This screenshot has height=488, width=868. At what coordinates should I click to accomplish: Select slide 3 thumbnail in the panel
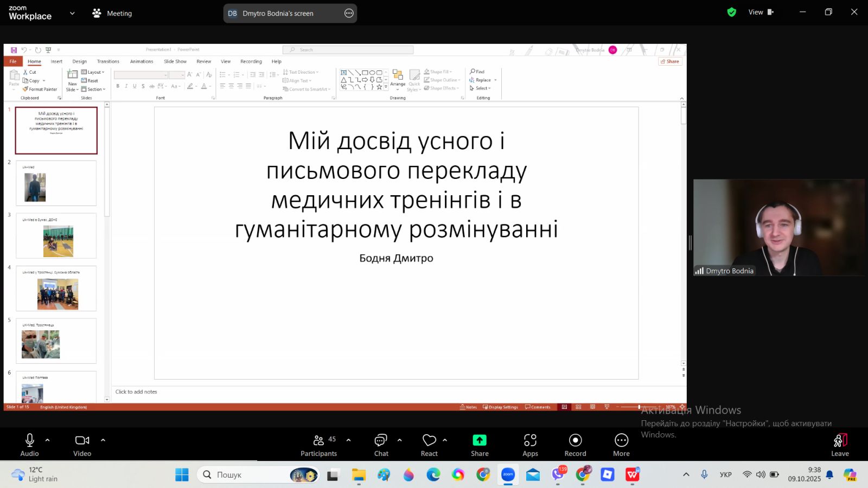coord(56,236)
